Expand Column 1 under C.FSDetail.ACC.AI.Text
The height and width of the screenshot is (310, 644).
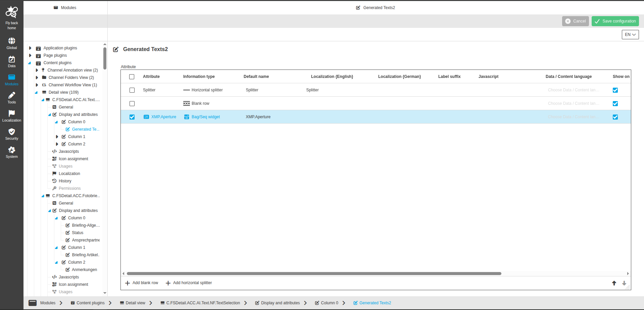click(57, 137)
